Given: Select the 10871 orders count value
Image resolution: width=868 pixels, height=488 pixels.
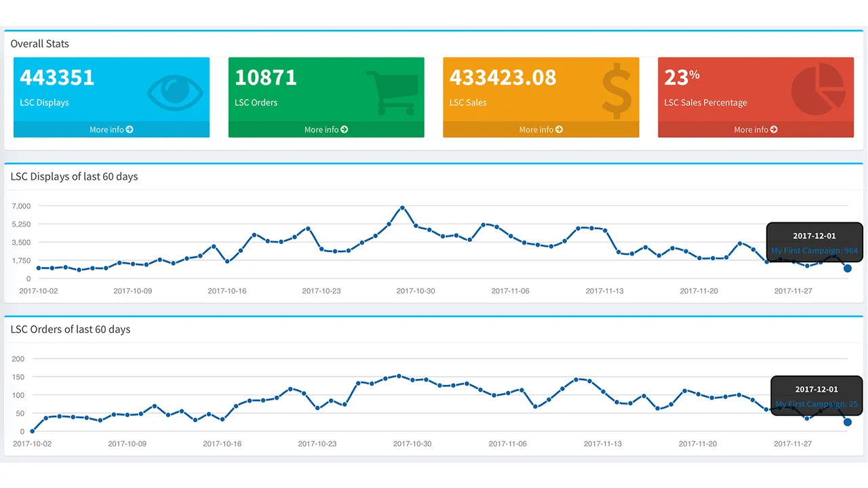Looking at the screenshot, I should pyautogui.click(x=266, y=78).
